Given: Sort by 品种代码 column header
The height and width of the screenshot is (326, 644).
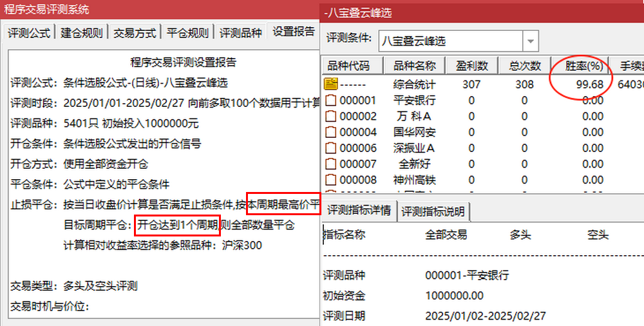Looking at the screenshot, I should (352, 66).
